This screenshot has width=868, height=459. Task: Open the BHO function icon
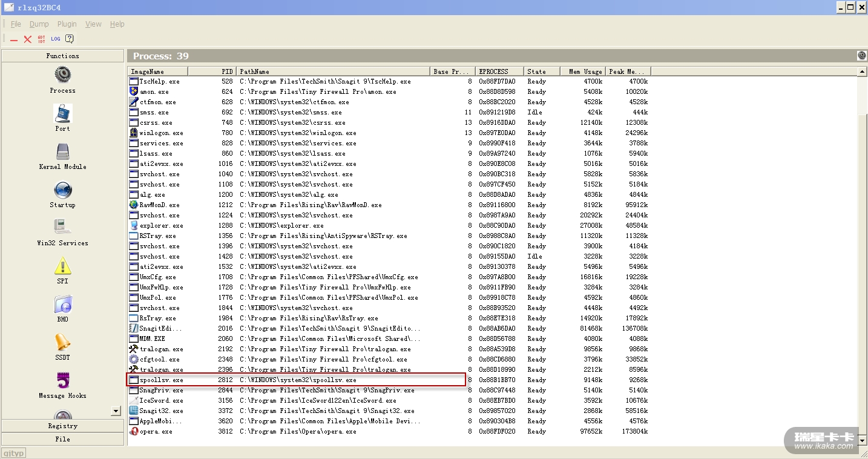[x=63, y=304]
